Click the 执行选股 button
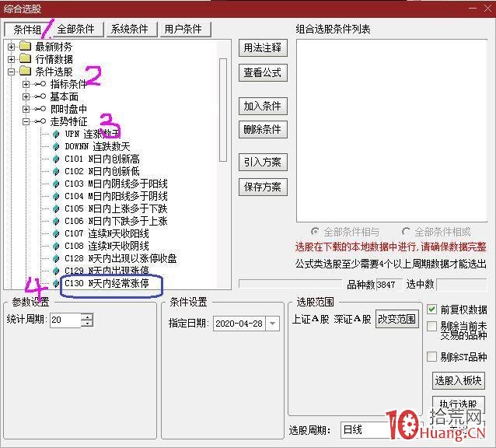 pos(459,404)
